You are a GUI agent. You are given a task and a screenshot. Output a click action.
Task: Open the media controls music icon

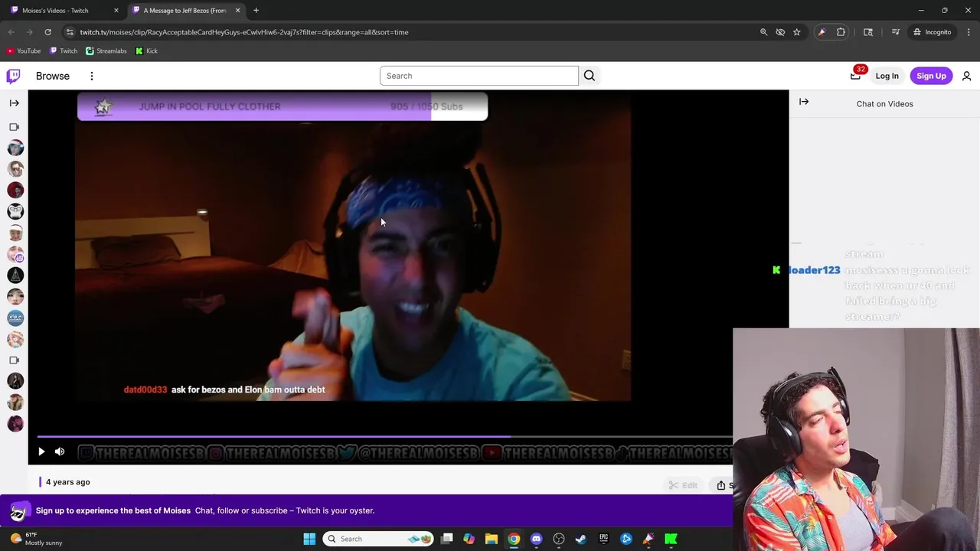896,32
